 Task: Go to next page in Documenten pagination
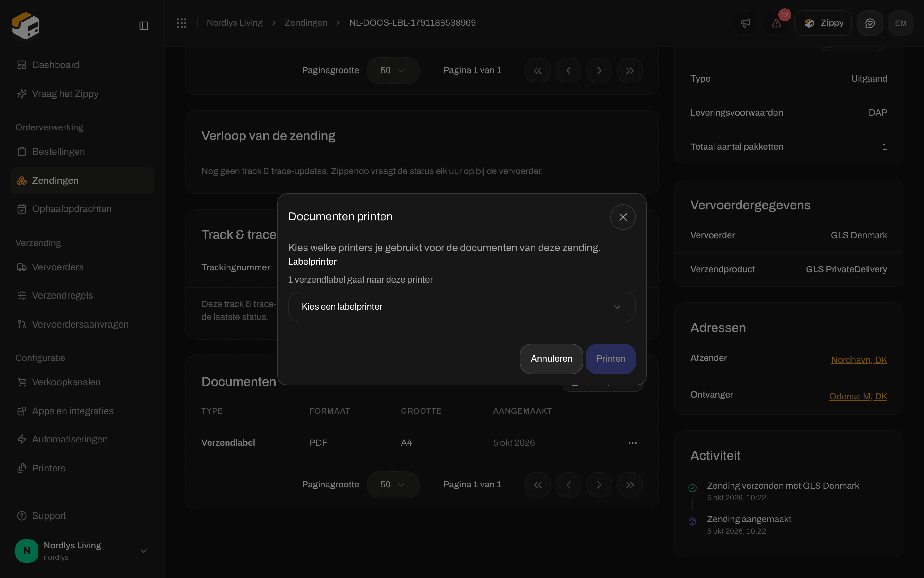click(599, 485)
